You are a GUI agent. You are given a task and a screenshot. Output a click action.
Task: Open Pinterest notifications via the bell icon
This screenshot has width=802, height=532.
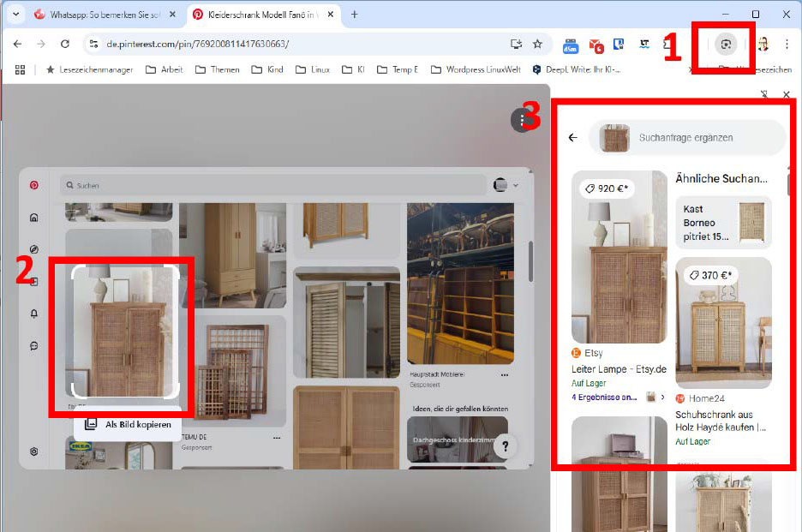32,314
